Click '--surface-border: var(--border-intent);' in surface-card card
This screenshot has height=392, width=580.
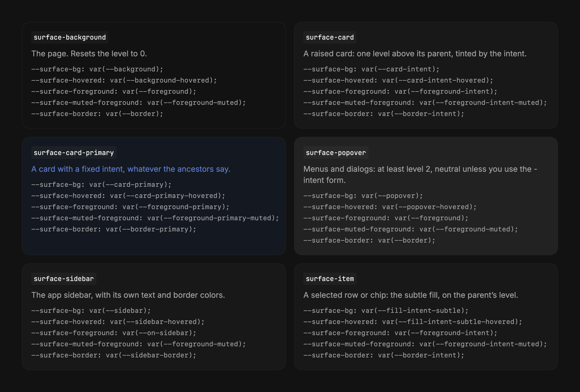click(x=384, y=114)
